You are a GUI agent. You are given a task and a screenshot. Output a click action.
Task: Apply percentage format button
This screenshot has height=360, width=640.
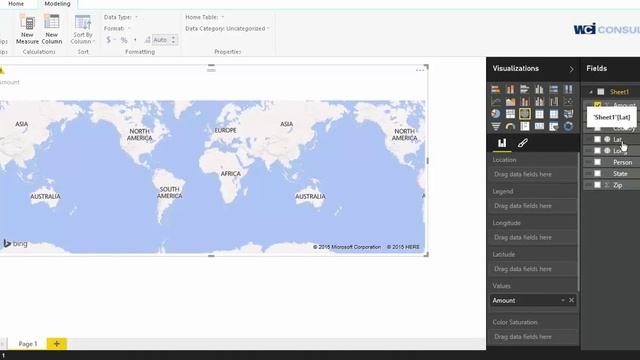point(124,40)
